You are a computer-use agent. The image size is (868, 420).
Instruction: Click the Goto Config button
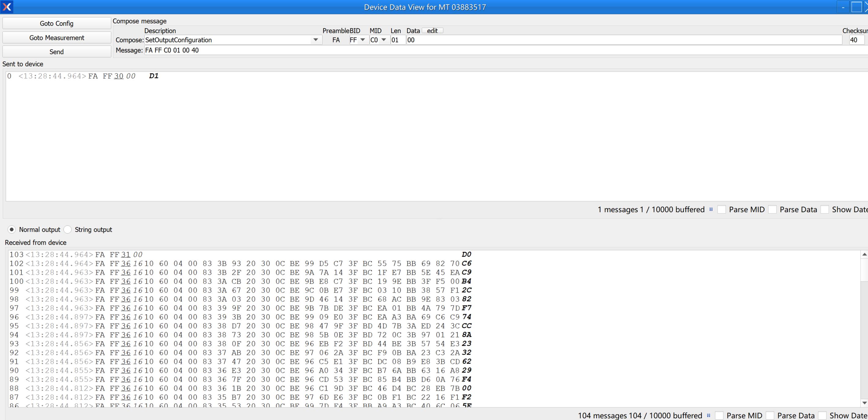[x=57, y=23]
